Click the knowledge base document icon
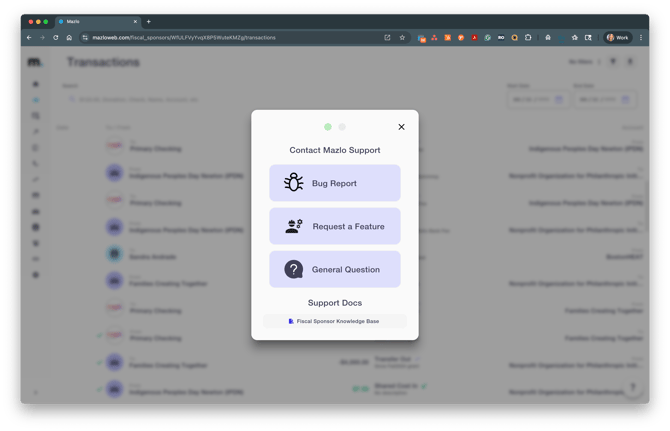The height and width of the screenshot is (431, 670). point(291,321)
